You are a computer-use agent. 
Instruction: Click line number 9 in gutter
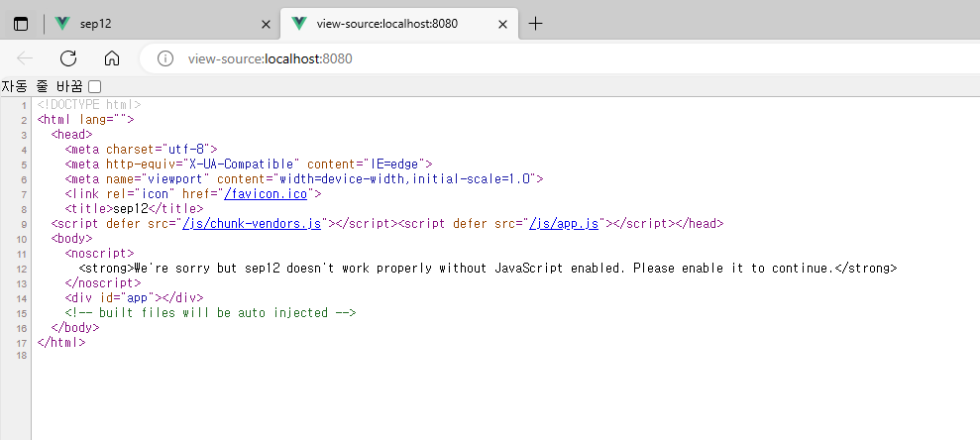(x=23, y=224)
